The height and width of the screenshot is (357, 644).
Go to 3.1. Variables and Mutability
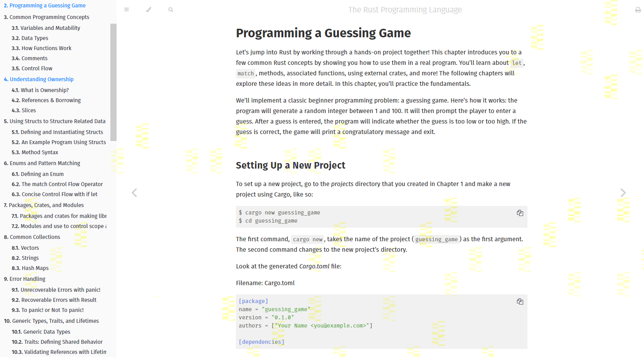(46, 28)
